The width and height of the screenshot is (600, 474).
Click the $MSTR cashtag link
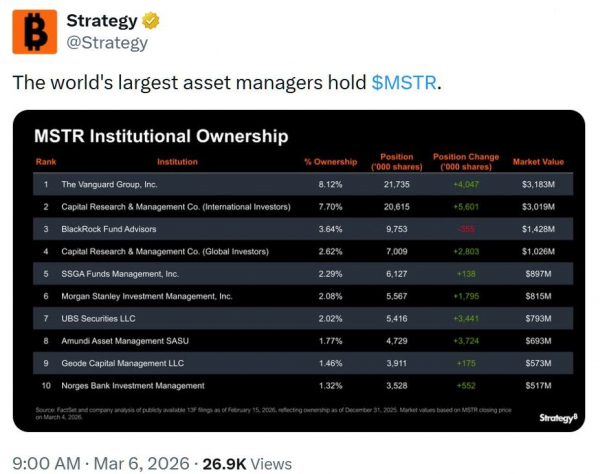(404, 82)
